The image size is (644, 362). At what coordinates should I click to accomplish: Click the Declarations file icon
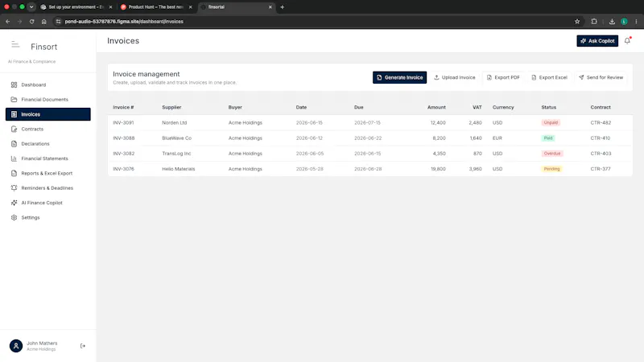[14, 144]
